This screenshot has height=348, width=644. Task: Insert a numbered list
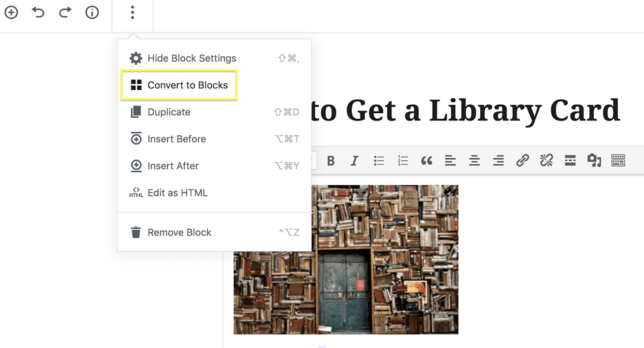pyautogui.click(x=403, y=160)
